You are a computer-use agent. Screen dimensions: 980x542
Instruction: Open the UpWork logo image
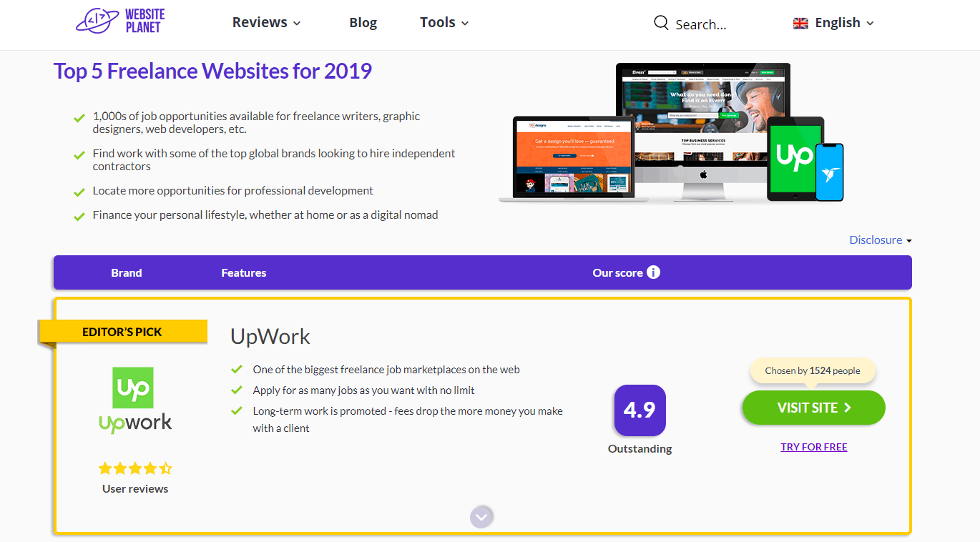pos(135,400)
